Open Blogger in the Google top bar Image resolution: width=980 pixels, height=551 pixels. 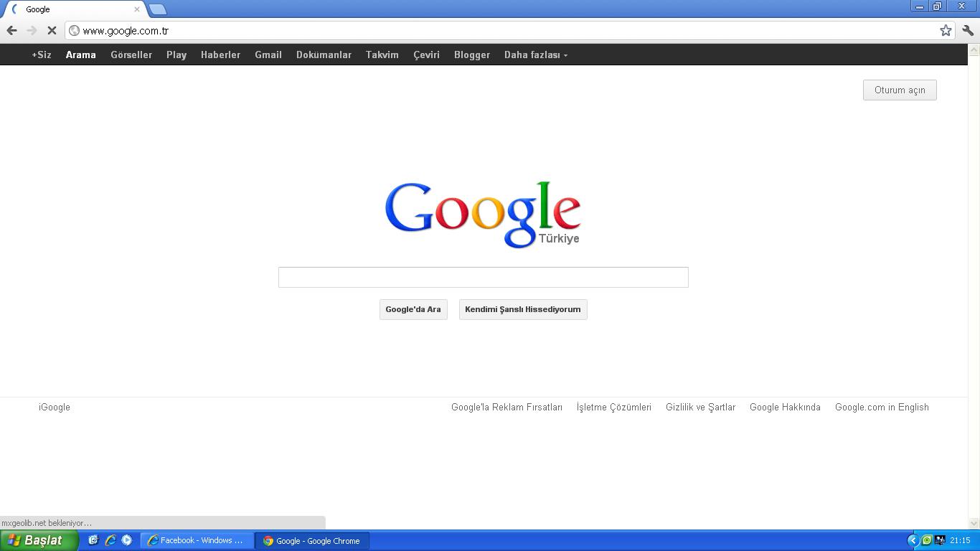pyautogui.click(x=472, y=55)
